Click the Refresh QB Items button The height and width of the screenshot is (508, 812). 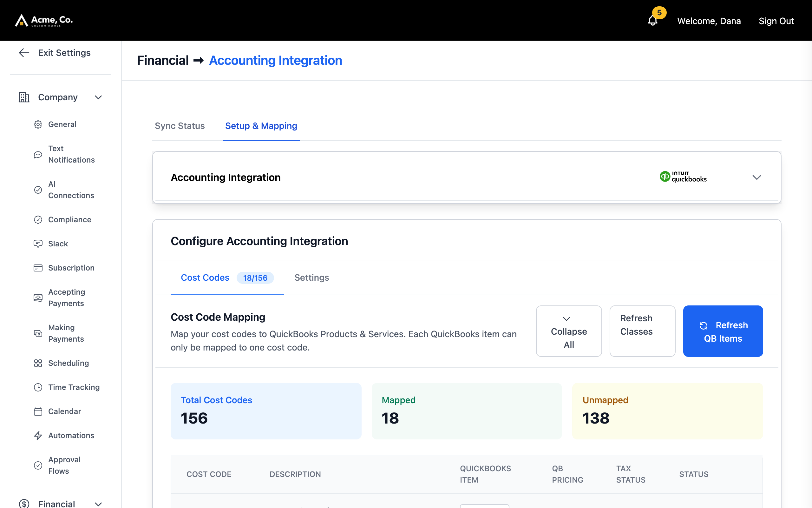pos(723,331)
